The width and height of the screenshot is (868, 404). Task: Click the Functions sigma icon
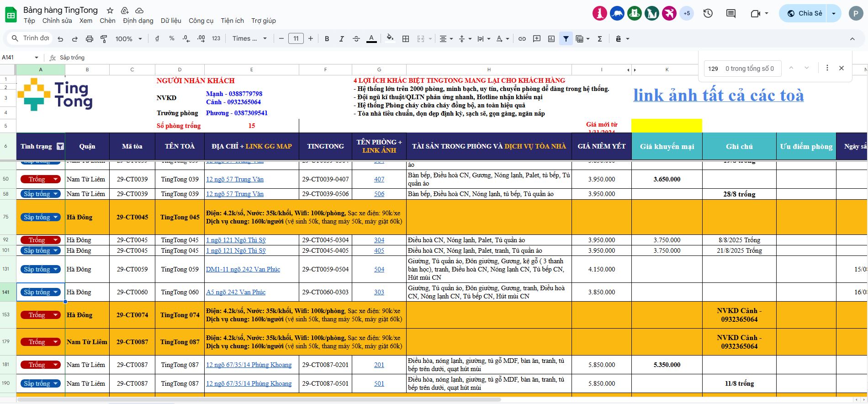pos(600,39)
